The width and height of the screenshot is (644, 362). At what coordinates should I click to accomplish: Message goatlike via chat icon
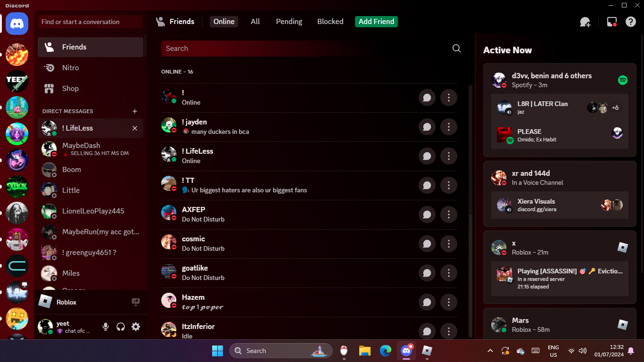pos(427,273)
